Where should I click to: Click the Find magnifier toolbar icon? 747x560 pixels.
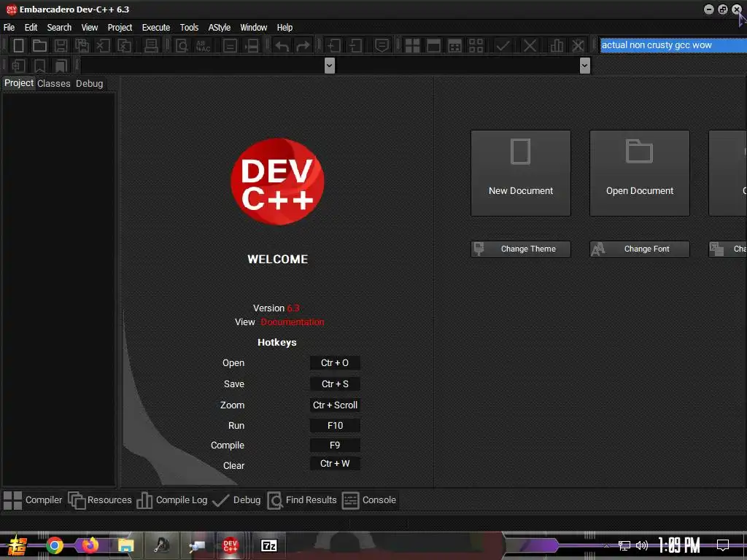coord(182,46)
